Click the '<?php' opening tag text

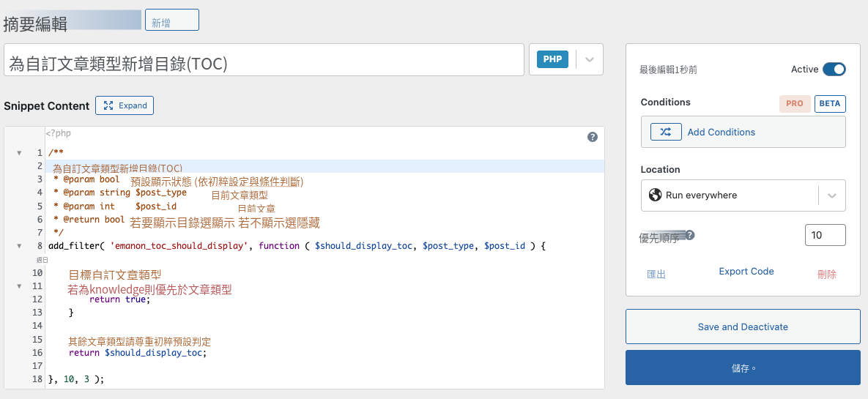pos(58,133)
